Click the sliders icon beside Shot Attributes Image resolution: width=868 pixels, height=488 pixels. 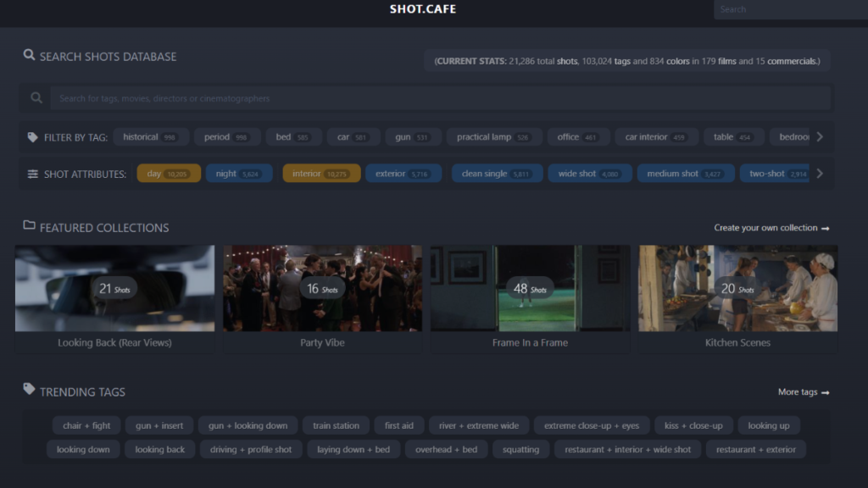click(x=32, y=175)
